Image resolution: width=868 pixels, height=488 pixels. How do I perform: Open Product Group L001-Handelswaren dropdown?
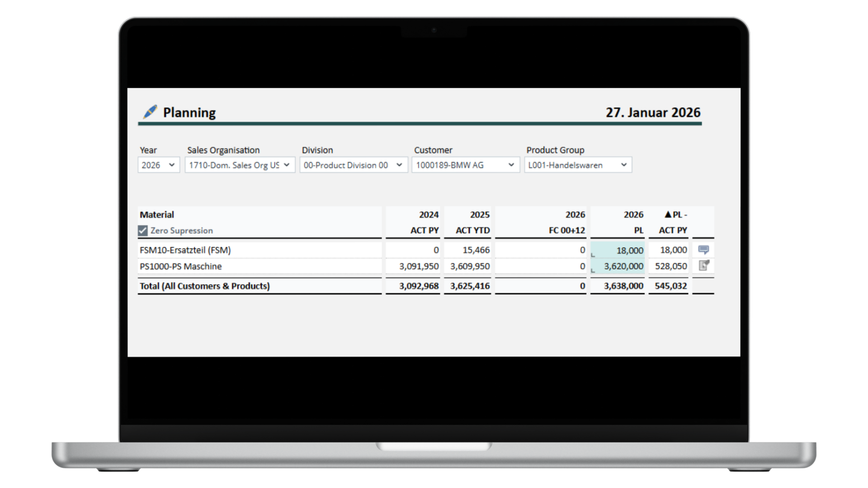(577, 165)
